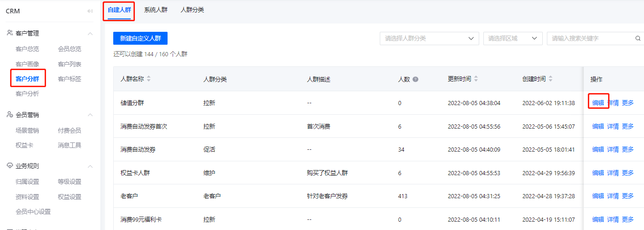Open 客户标签 in the sidebar
Image resolution: width=644 pixels, height=230 pixels.
click(x=70, y=79)
